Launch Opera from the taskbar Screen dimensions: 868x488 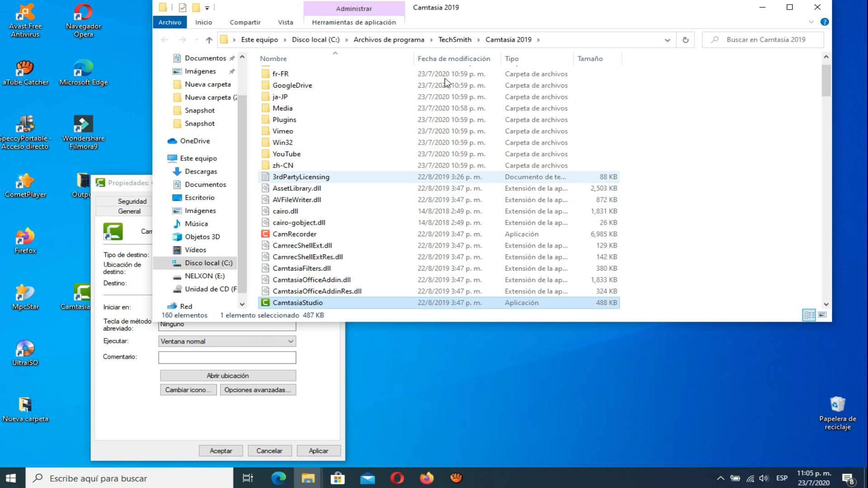[397, 478]
